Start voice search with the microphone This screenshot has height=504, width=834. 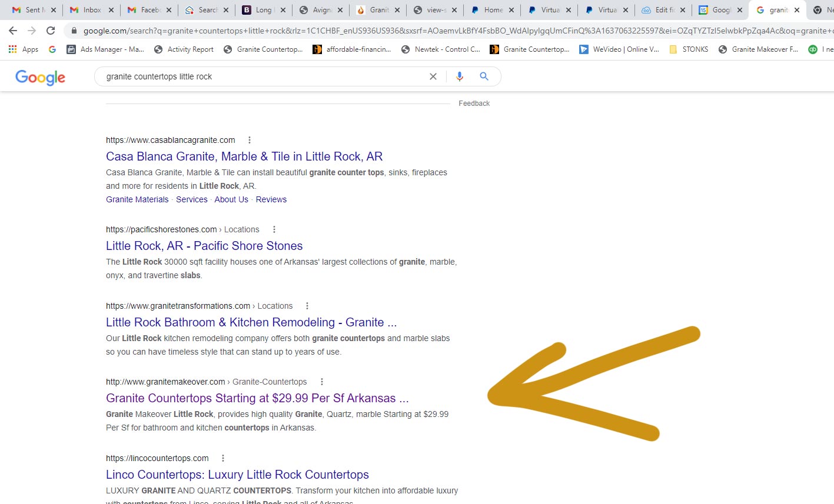[460, 76]
